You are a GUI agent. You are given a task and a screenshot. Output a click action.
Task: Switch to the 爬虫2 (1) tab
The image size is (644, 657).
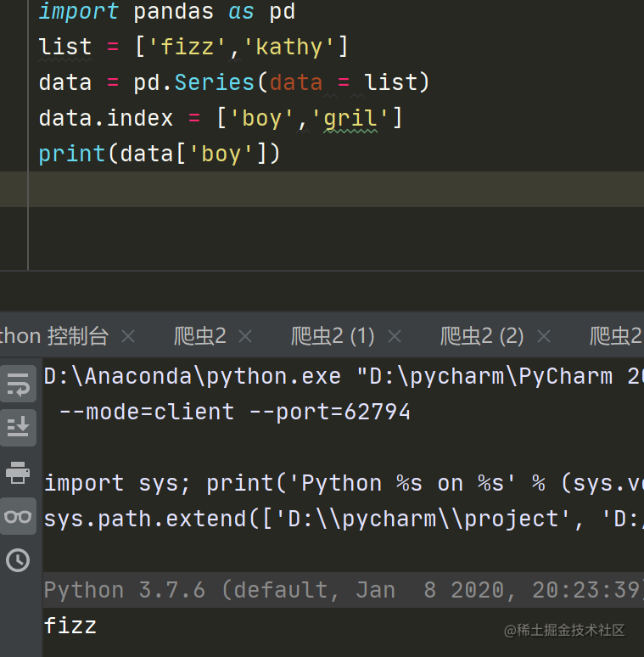[x=333, y=336]
